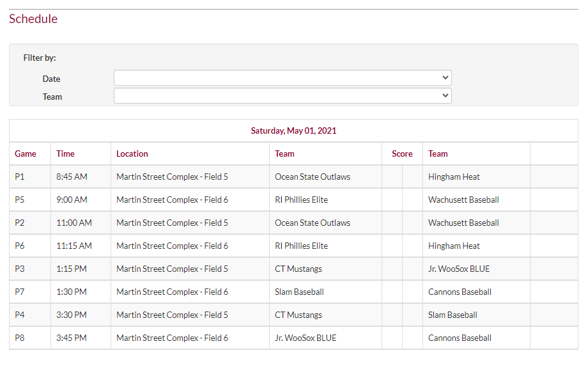The width and height of the screenshot is (588, 371).
Task: Click the Schedule page heading
Action: [33, 19]
